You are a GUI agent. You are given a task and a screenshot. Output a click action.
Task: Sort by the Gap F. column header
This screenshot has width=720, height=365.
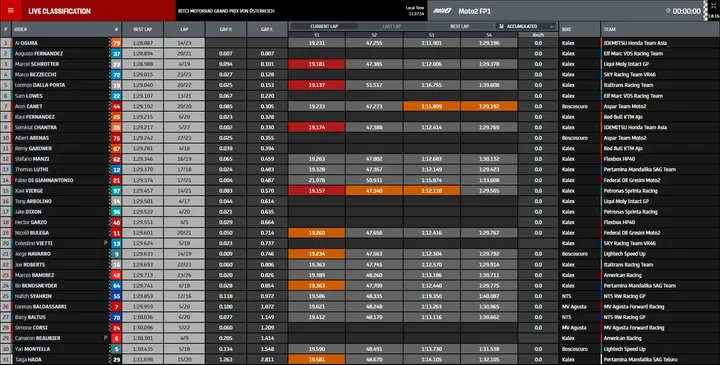pyautogui.click(x=267, y=29)
